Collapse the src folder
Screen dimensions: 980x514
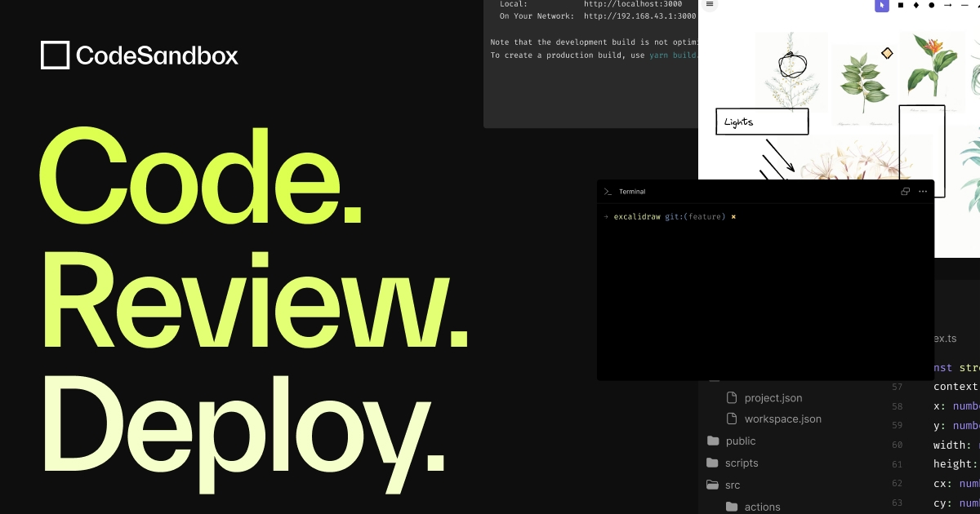tap(732, 485)
